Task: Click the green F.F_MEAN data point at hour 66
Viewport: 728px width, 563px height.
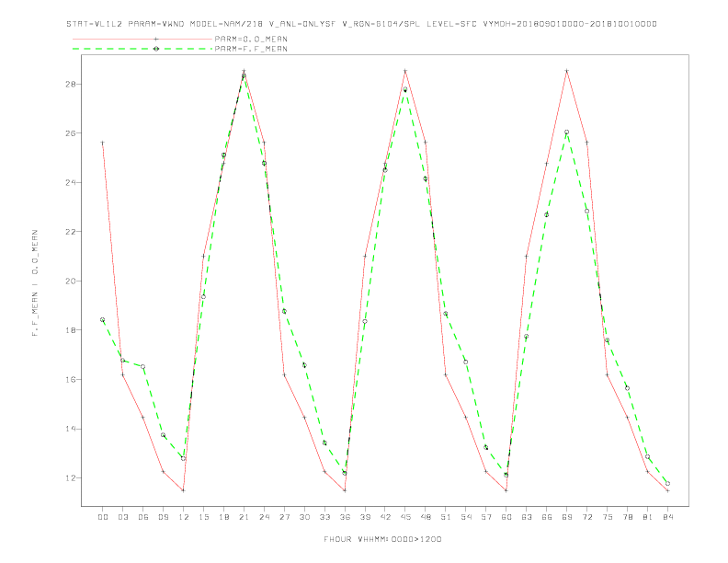Action: point(547,214)
